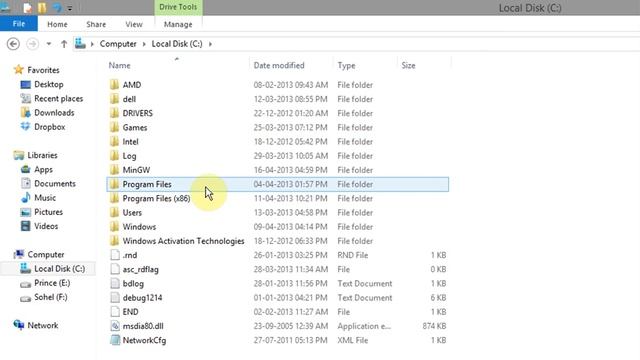Open the File ribbon tab
This screenshot has height=360, width=640.
(x=19, y=24)
